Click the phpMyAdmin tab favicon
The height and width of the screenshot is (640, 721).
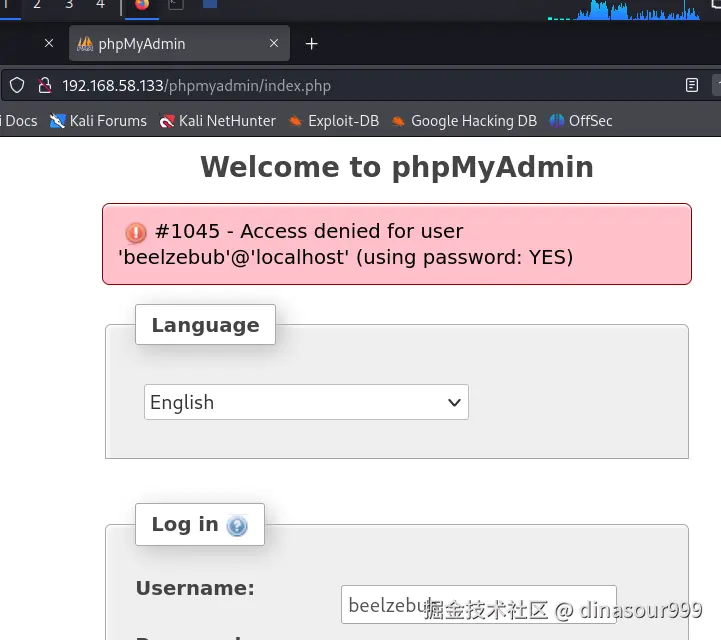click(85, 44)
